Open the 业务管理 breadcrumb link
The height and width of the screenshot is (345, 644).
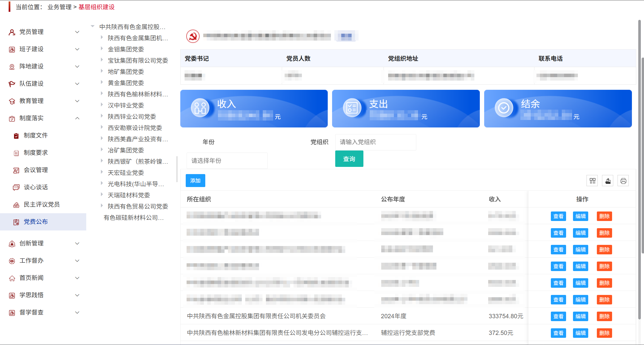pyautogui.click(x=59, y=7)
